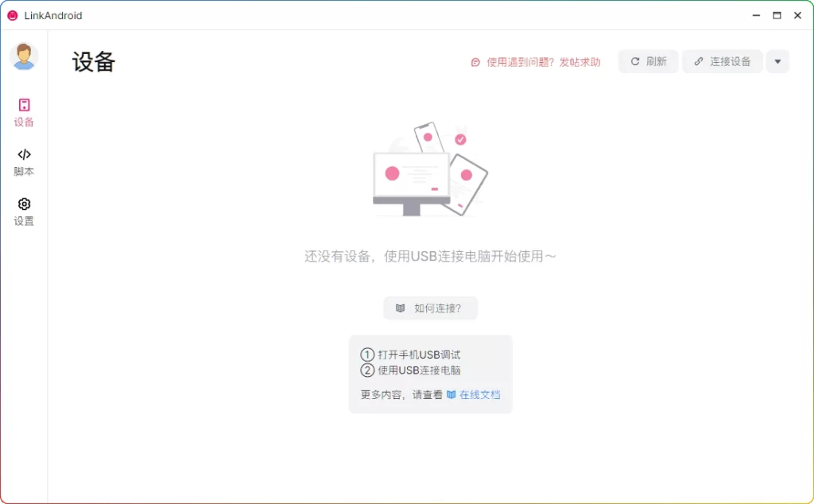Click the refresh arrow icon inside 刷新 button
This screenshot has height=504, width=814.
click(635, 61)
